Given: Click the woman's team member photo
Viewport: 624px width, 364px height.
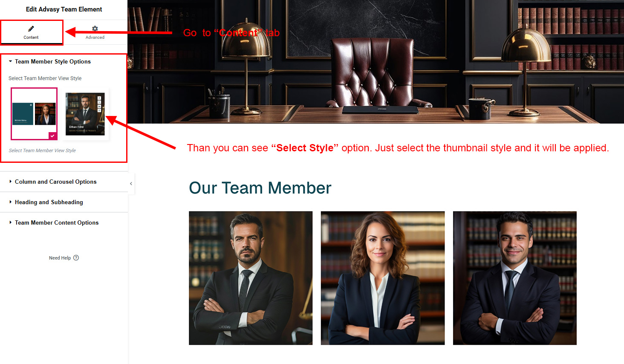Looking at the screenshot, I should tap(383, 278).
